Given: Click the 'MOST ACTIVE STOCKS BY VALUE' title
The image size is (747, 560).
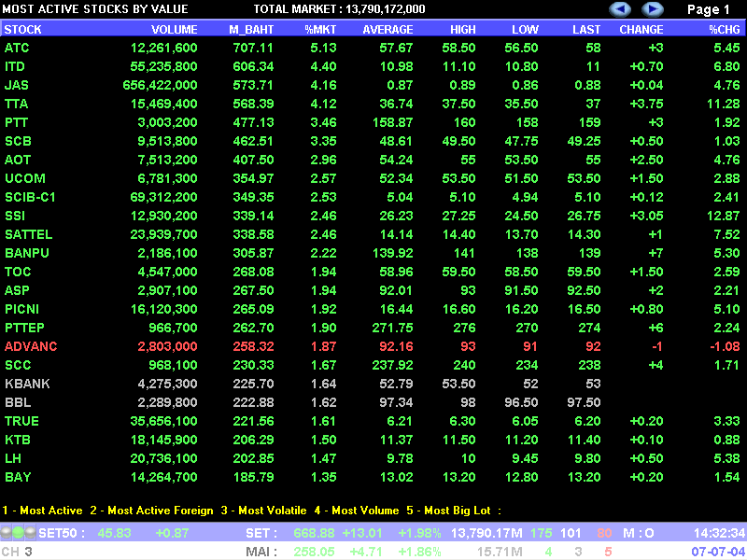Looking at the screenshot, I should click(95, 9).
